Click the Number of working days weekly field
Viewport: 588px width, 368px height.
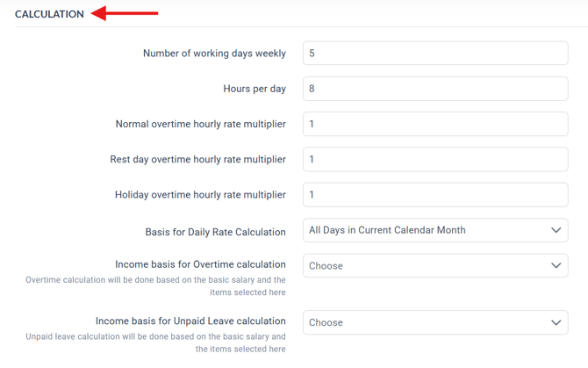coord(435,54)
